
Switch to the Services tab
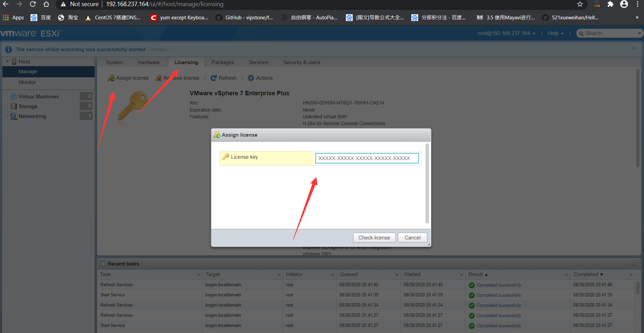(258, 62)
